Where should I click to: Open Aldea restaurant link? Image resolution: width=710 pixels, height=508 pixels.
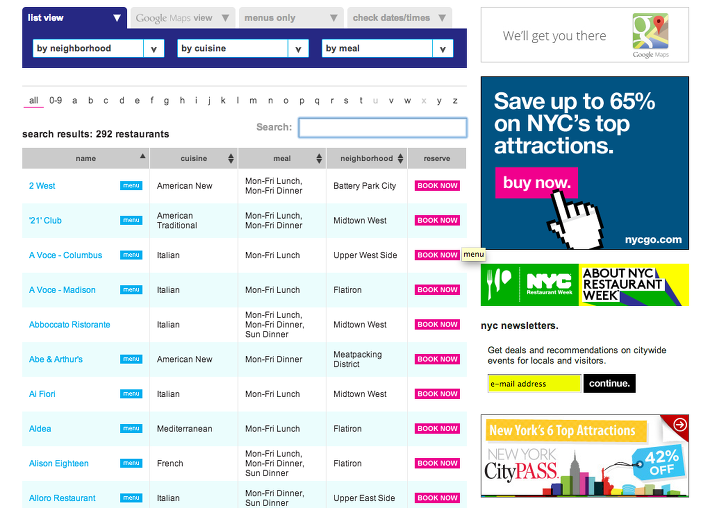pyautogui.click(x=40, y=428)
